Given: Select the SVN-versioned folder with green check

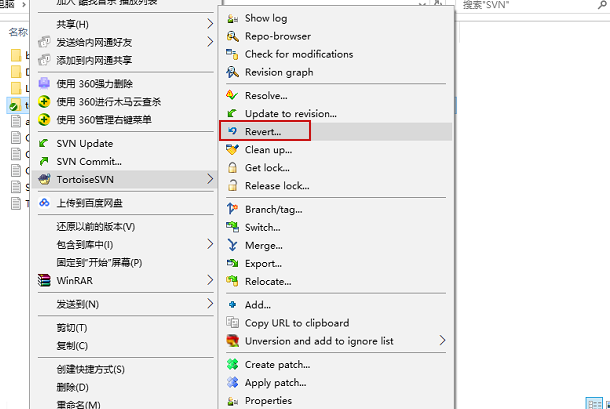Looking at the screenshot, I should coord(18,105).
